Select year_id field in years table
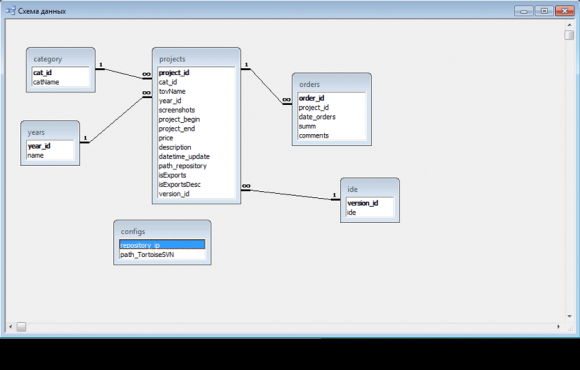 coord(50,146)
